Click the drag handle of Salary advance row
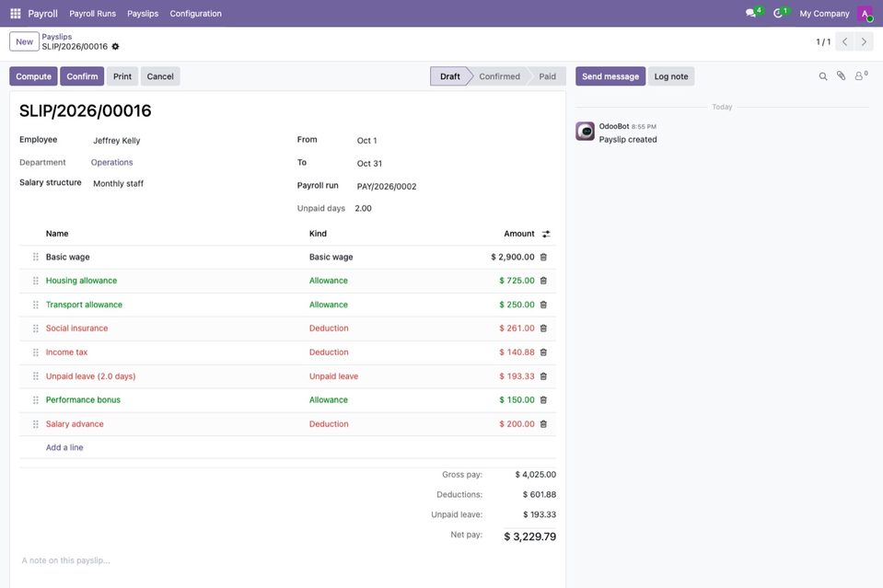This screenshot has height=588, width=883. coord(36,424)
